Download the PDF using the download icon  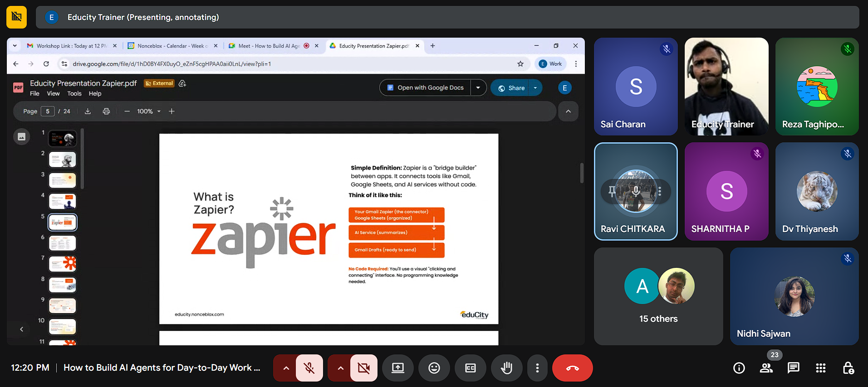(88, 111)
